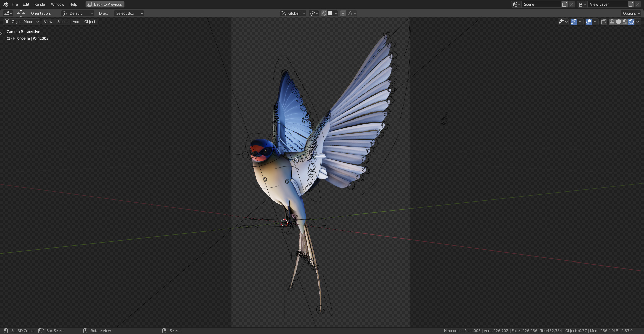Open the editor type selector dropdown
The width and height of the screenshot is (644, 334).
point(8,13)
